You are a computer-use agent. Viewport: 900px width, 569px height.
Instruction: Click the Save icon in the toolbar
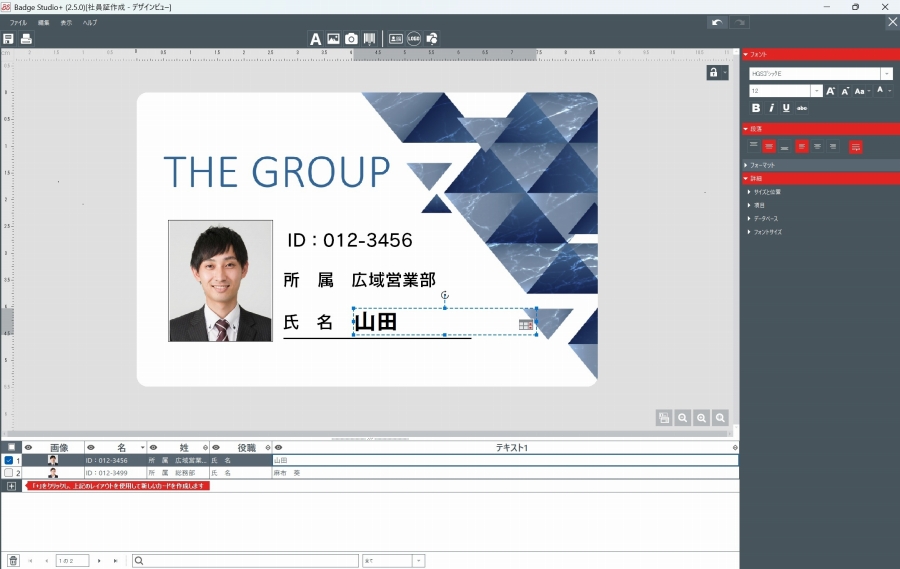tap(9, 39)
